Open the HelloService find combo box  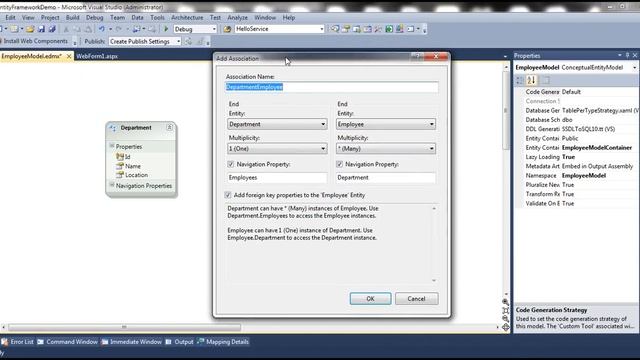tap(280, 29)
